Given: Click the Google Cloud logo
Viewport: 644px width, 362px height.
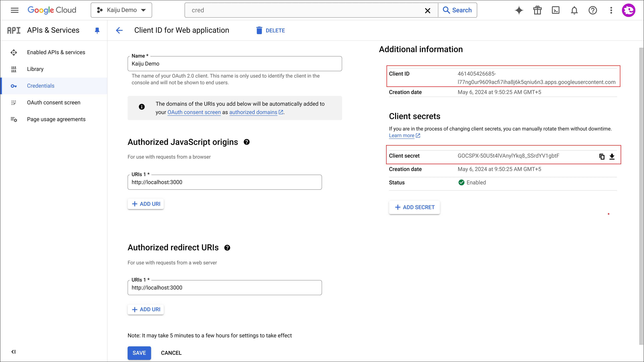Looking at the screenshot, I should tap(52, 10).
